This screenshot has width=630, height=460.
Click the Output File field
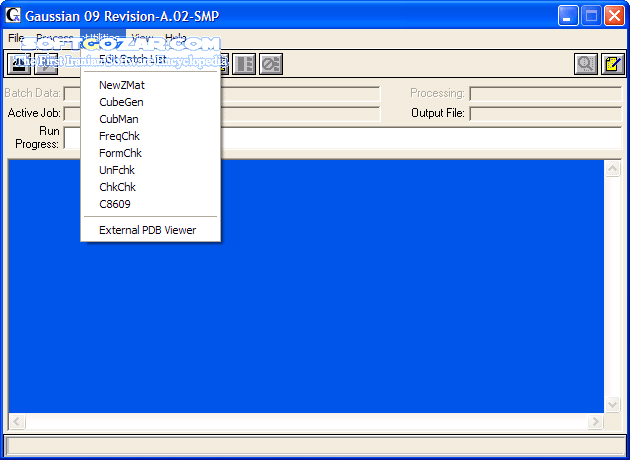pos(546,114)
